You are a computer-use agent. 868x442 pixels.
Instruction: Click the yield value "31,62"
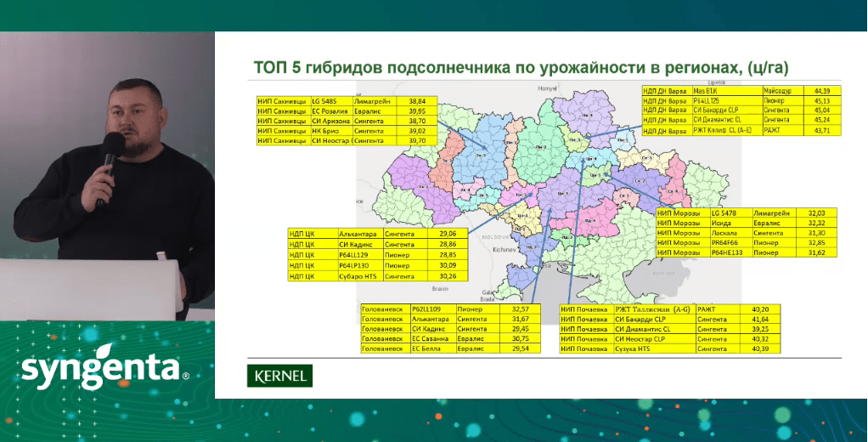(816, 252)
